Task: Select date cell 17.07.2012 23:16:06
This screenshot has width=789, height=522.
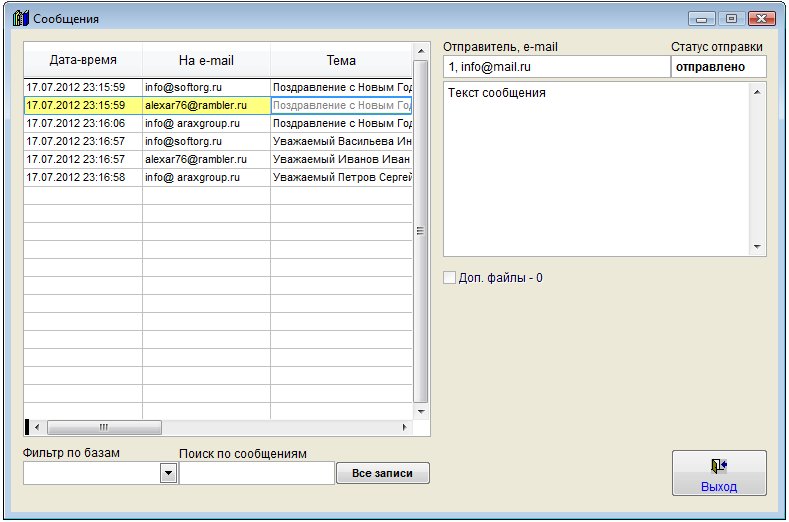Action: point(83,123)
